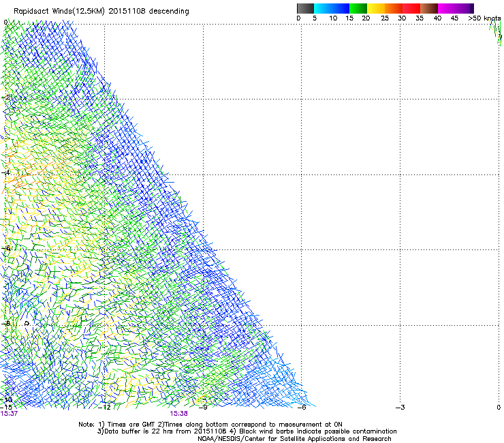This screenshot has width=504, height=443.
Task: Pick the cyan-to-blue 5–15 knots segment of the color bar
Action: pos(332,8)
